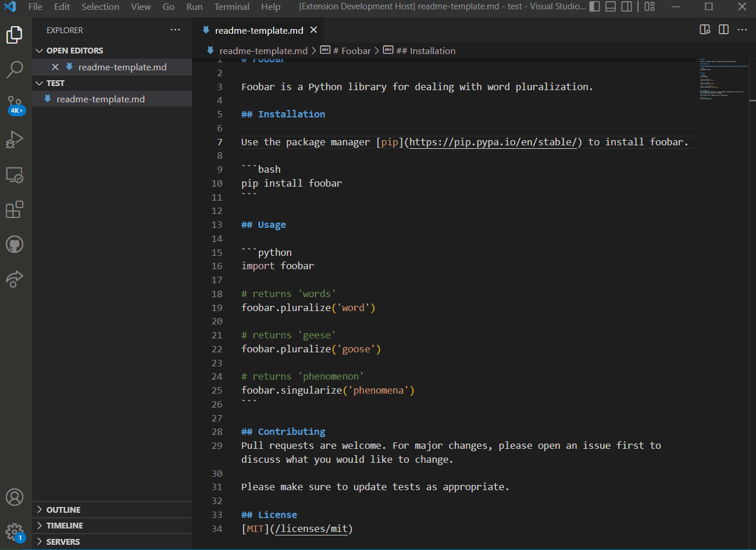756x550 pixels.
Task: Open the GitHub view in activity bar
Action: pyautogui.click(x=15, y=244)
